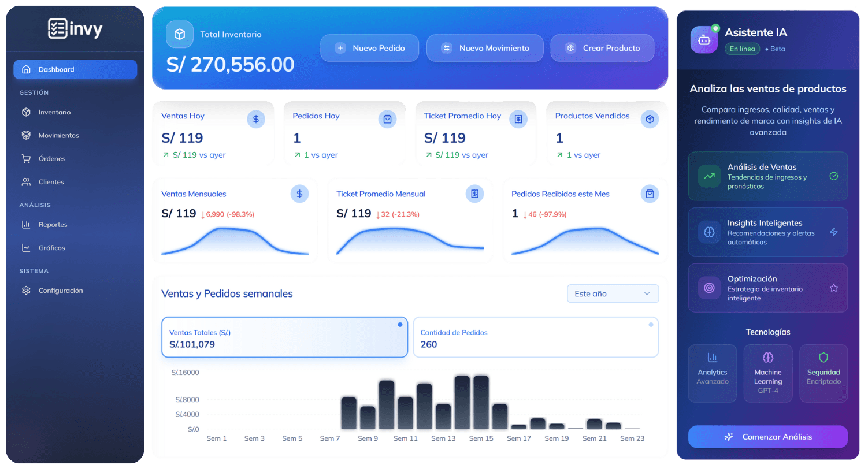Click the Gráficos line chart icon
Image resolution: width=868 pixels, height=472 pixels.
pos(26,248)
